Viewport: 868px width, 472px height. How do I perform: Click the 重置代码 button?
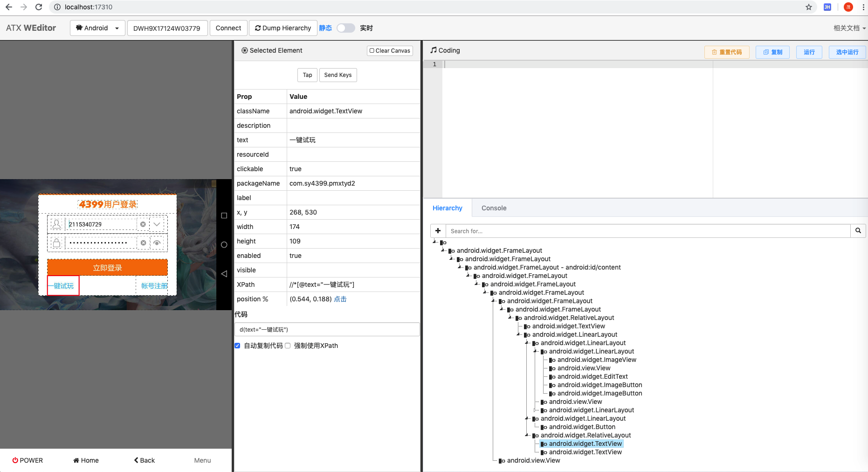[x=727, y=52]
